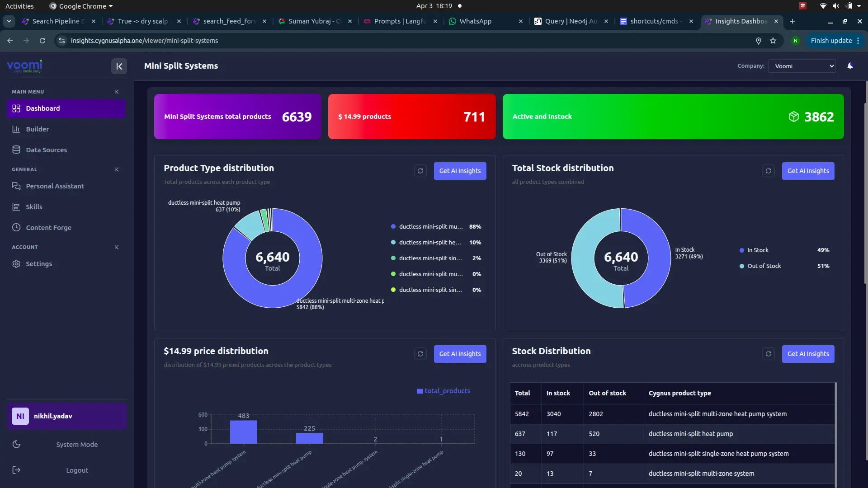Click the address bar URL
The width and height of the screenshot is (868, 488).
tap(144, 41)
